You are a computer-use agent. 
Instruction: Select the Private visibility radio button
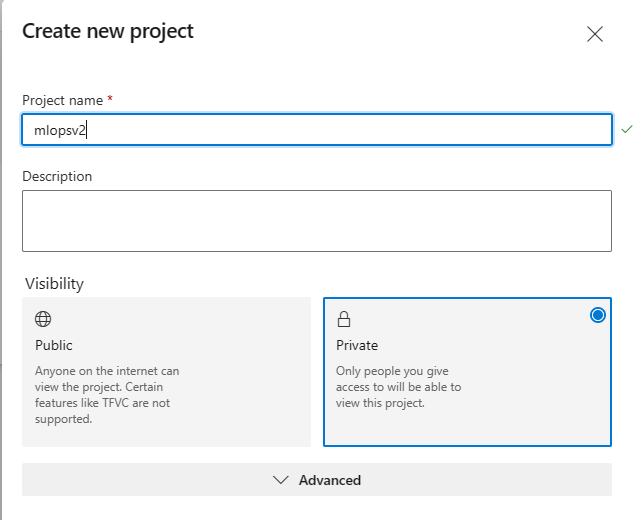pyautogui.click(x=598, y=315)
